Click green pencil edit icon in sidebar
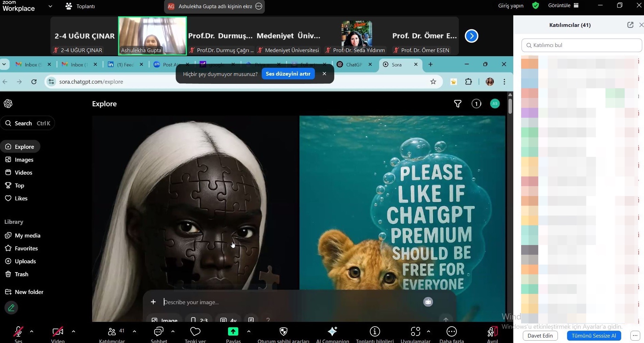644x343 pixels. coord(11,308)
